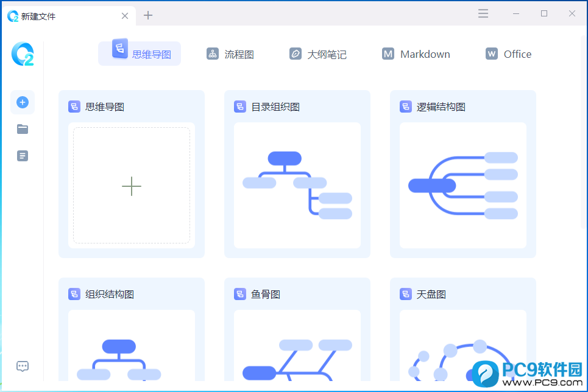
Task: Click the icon beside the 思维导图 card title
Action: point(74,107)
